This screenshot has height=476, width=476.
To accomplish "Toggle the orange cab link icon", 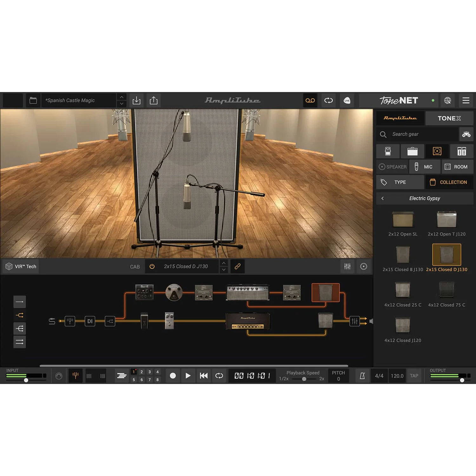I will 237,267.
